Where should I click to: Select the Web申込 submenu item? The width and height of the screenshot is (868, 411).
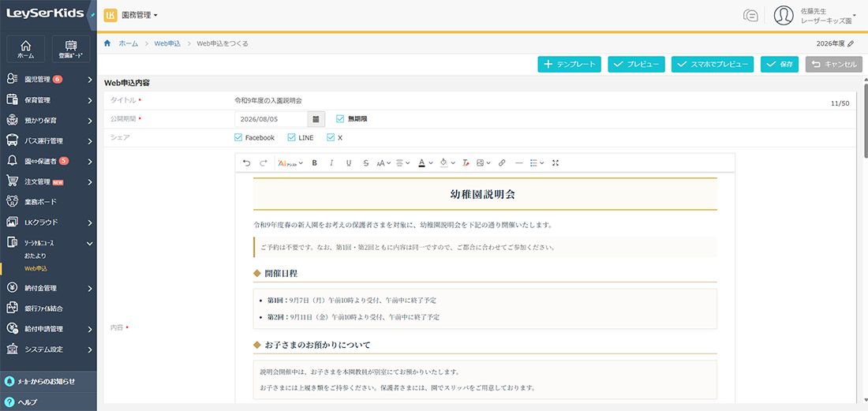pos(36,269)
